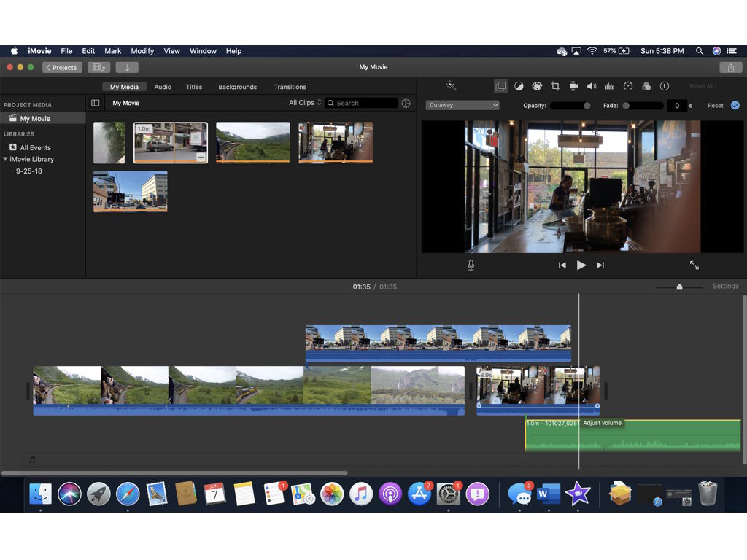This screenshot has height=560, width=747.
Task: Select the cafe clip in timeline
Action: [538, 391]
